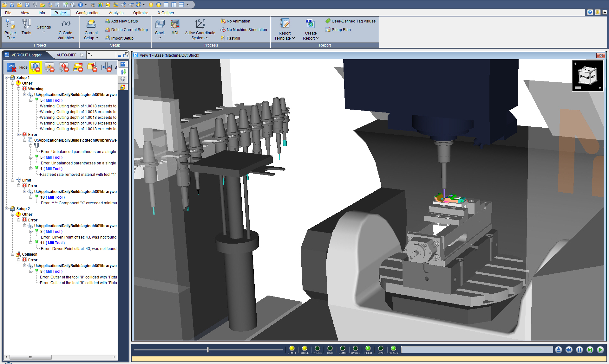Viewport: 609px width, 364px height.
Task: Toggle the COLL status light
Action: tap(304, 350)
